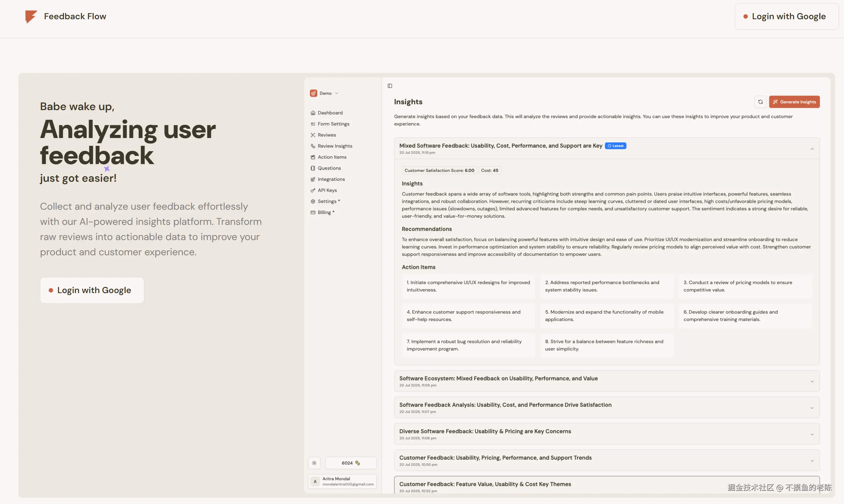Click the Billing card icon
844x504 pixels.
point(313,212)
